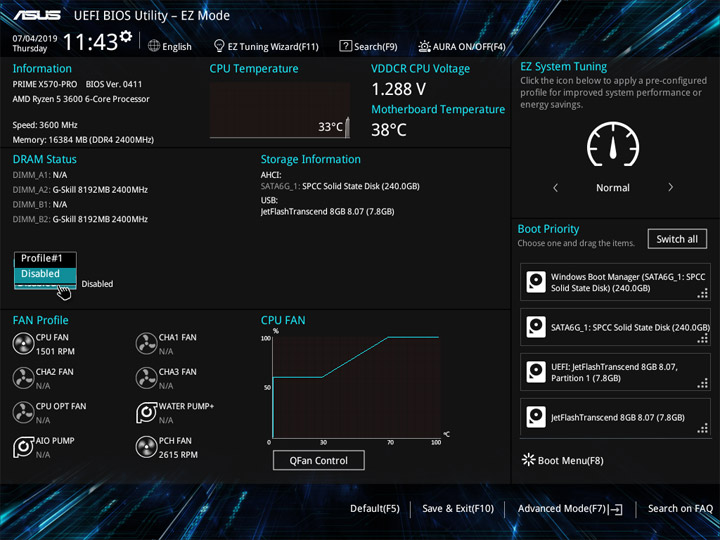Click the CPU Temperature graph area
720x540 pixels.
pyautogui.click(x=280, y=110)
